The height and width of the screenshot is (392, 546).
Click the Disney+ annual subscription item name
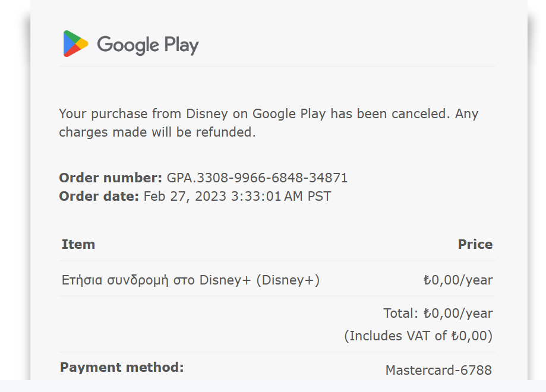[x=191, y=280]
